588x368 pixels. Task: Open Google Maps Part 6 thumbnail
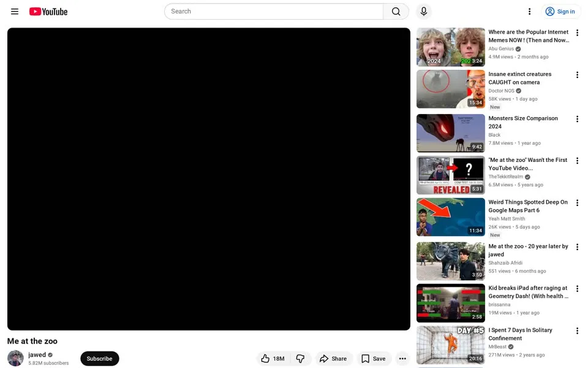450,217
